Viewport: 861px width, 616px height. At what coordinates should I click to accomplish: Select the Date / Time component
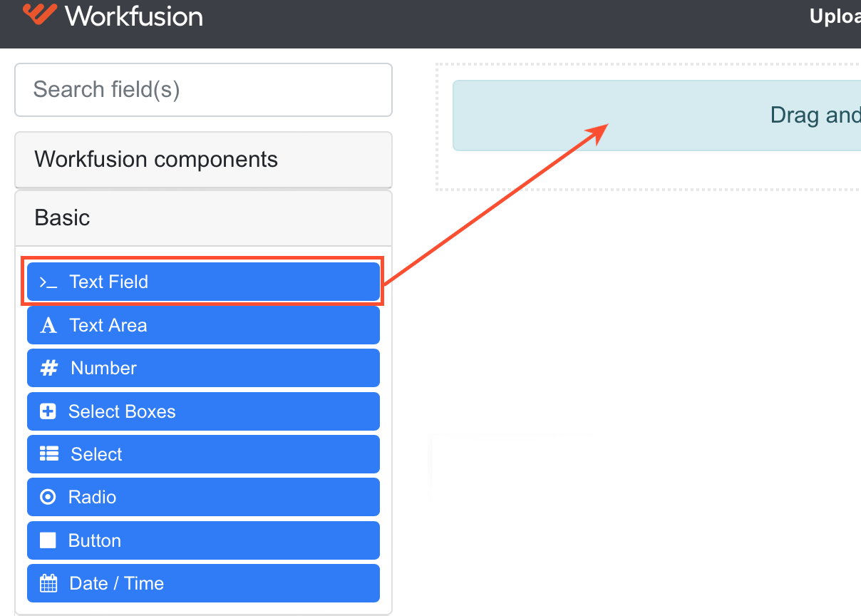point(203,583)
